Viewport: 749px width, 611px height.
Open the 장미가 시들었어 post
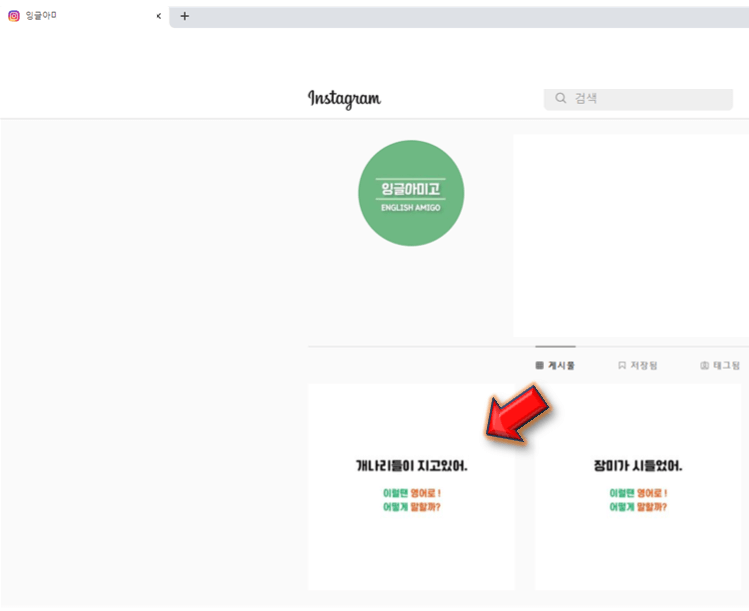638,487
